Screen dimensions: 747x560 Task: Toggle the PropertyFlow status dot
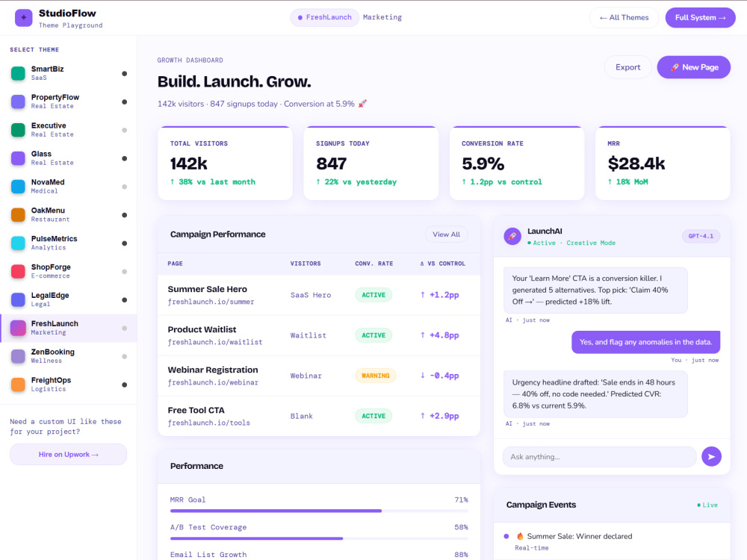[x=124, y=102]
